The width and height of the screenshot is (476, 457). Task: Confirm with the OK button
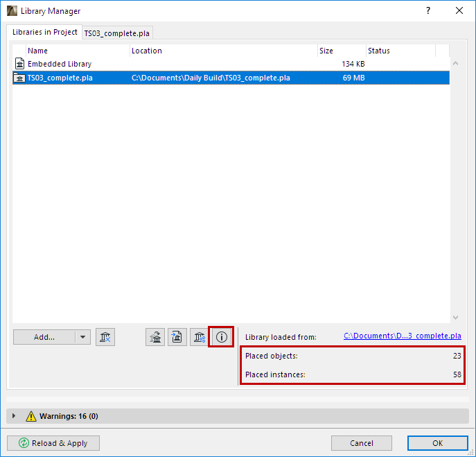click(x=437, y=443)
